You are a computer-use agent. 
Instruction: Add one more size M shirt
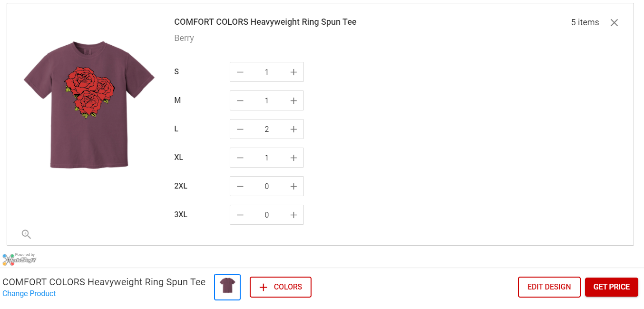pyautogui.click(x=293, y=100)
